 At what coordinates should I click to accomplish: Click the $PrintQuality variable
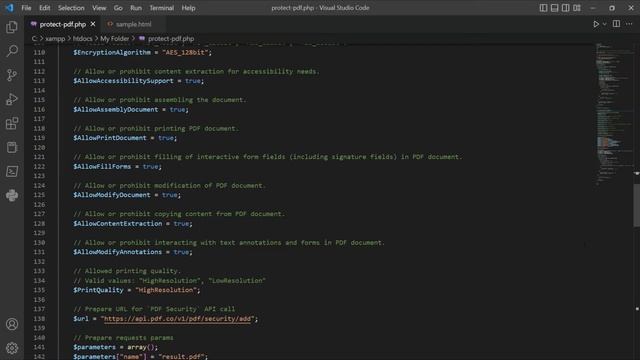pos(98,290)
